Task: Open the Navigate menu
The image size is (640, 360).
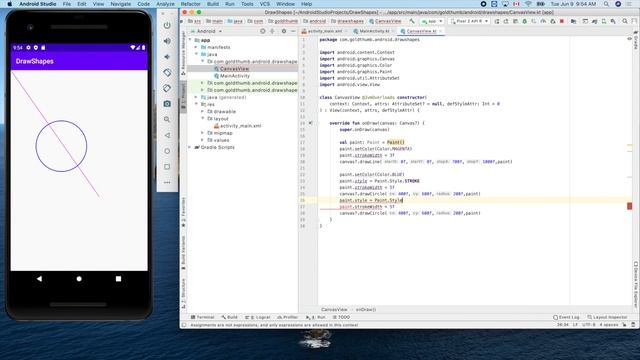Action: (121, 4)
